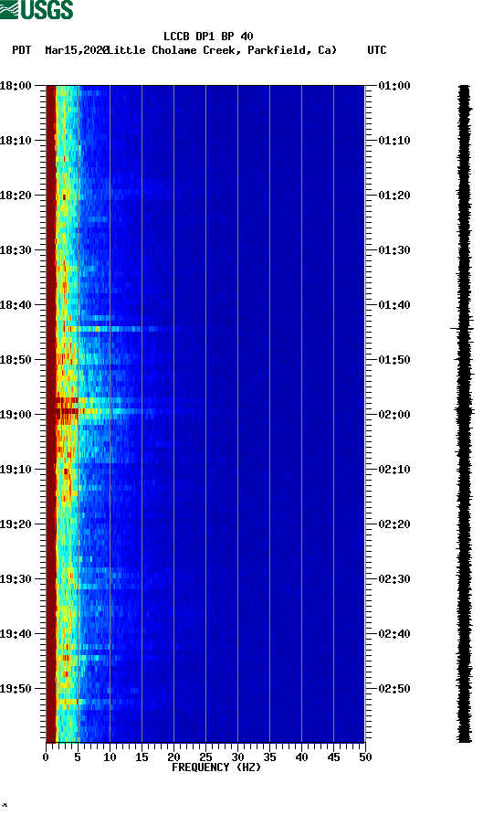504x815 pixels.
Task: Click the 01:00 UTC time label
Action: pos(394,86)
